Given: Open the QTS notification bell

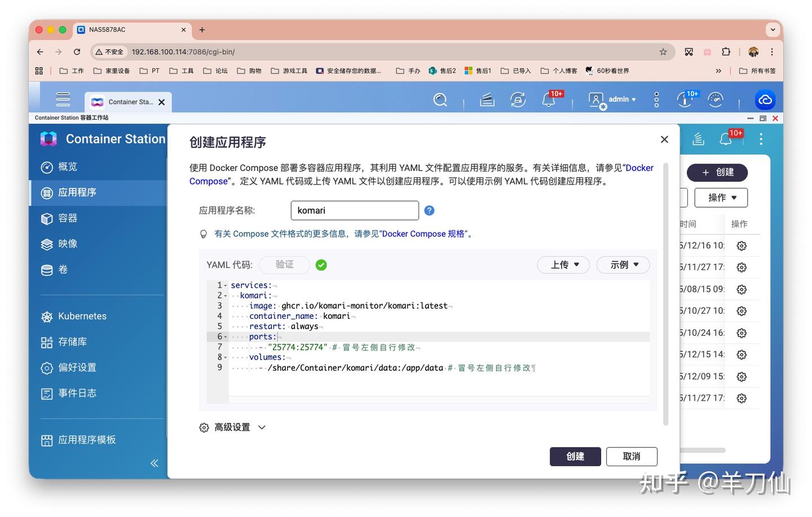Looking at the screenshot, I should (547, 99).
